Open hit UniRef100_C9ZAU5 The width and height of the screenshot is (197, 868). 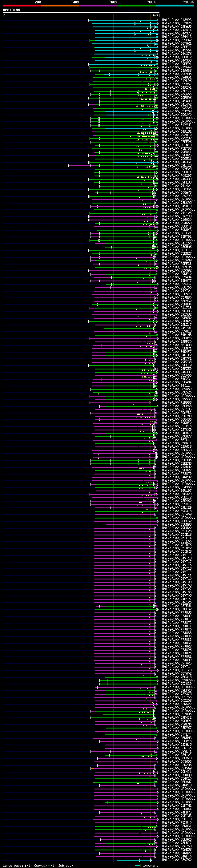pyautogui.click(x=176, y=714)
